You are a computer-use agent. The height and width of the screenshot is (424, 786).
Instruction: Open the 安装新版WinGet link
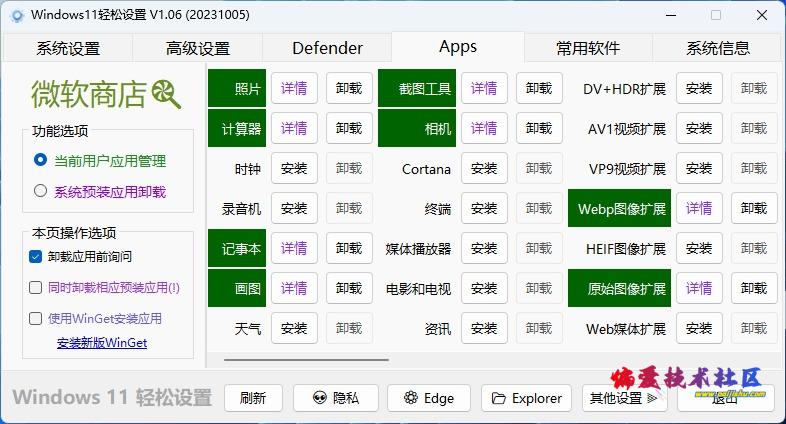[102, 343]
